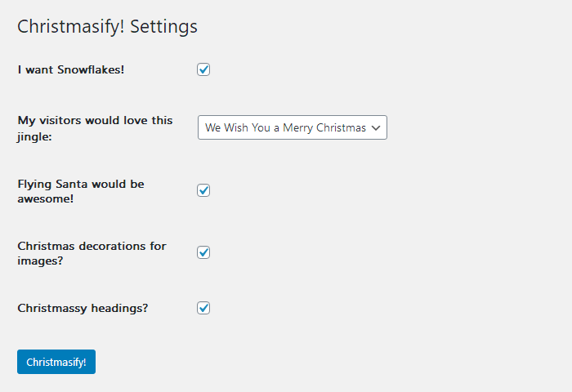Toggle Christmas decorations for images checkbox
Viewport: 572px width, 392px height.
pyautogui.click(x=204, y=252)
